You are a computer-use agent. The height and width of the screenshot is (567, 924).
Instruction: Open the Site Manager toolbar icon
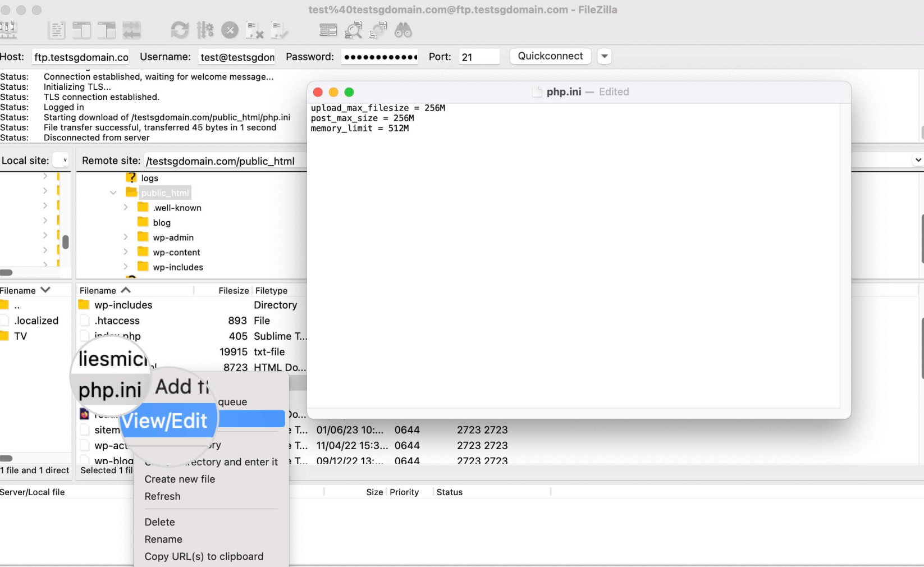[x=8, y=30]
